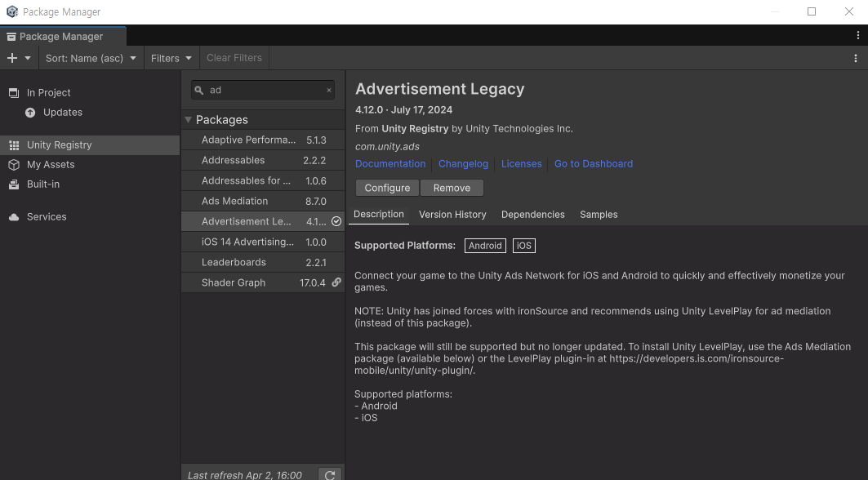This screenshot has width=868, height=480.
Task: Clear the search field with the x icon
Action: (329, 91)
